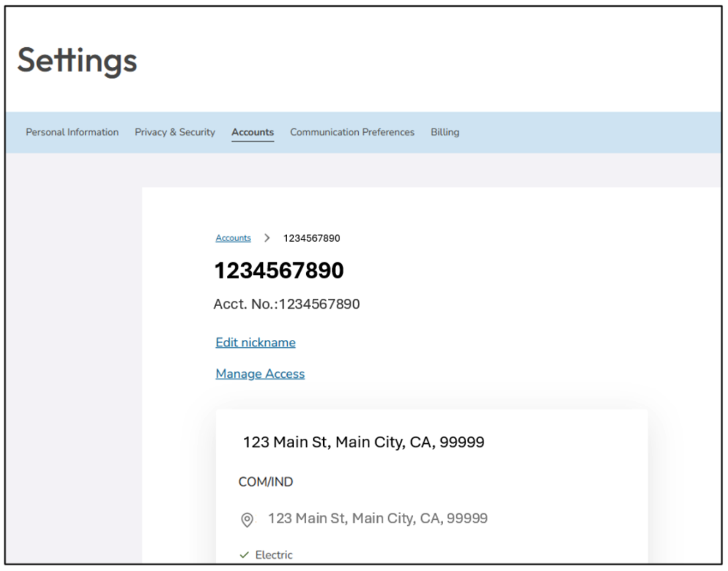
Task: Click the Electric service label
Action: 274,555
